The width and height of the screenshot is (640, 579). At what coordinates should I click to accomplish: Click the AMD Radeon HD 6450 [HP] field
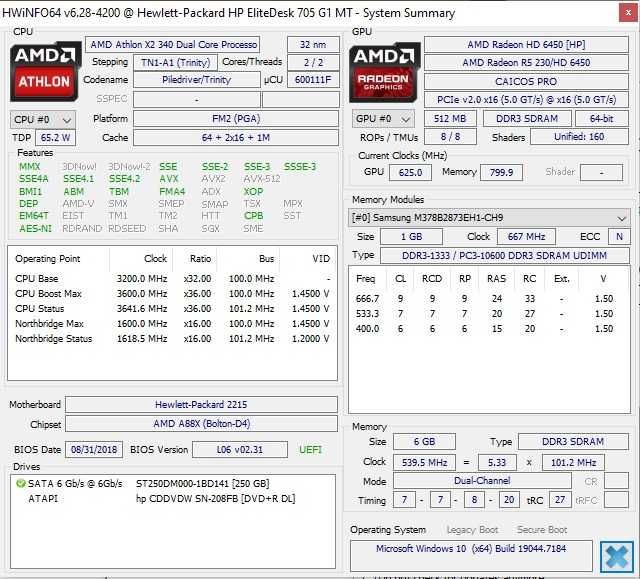pyautogui.click(x=526, y=44)
